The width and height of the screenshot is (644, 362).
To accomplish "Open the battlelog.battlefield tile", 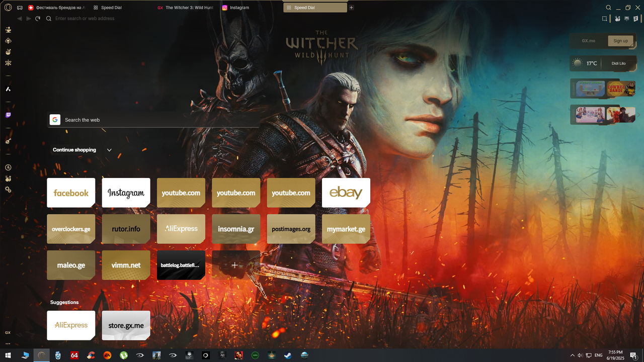I will pos(181,265).
